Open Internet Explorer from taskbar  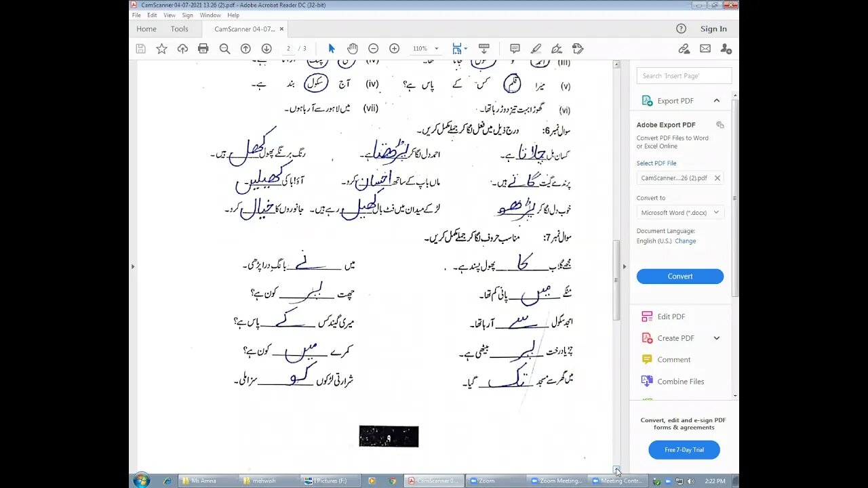pyautogui.click(x=167, y=481)
